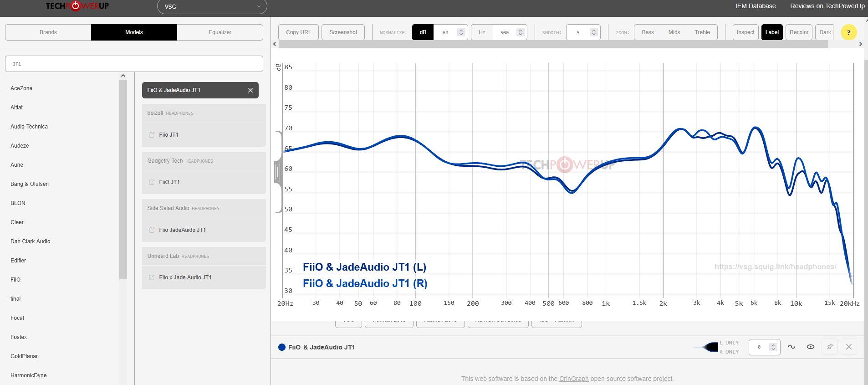The height and width of the screenshot is (385, 868).
Task: Switch to the Equalizer tab
Action: (x=220, y=32)
